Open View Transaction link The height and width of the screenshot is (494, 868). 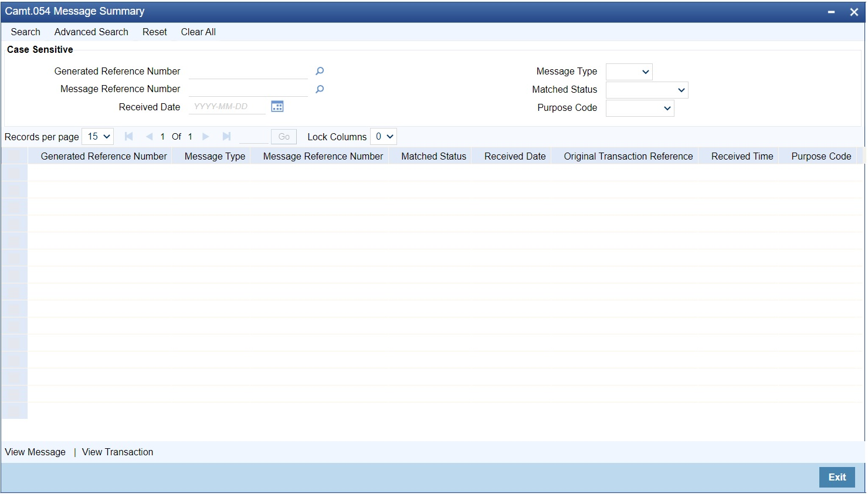(117, 452)
